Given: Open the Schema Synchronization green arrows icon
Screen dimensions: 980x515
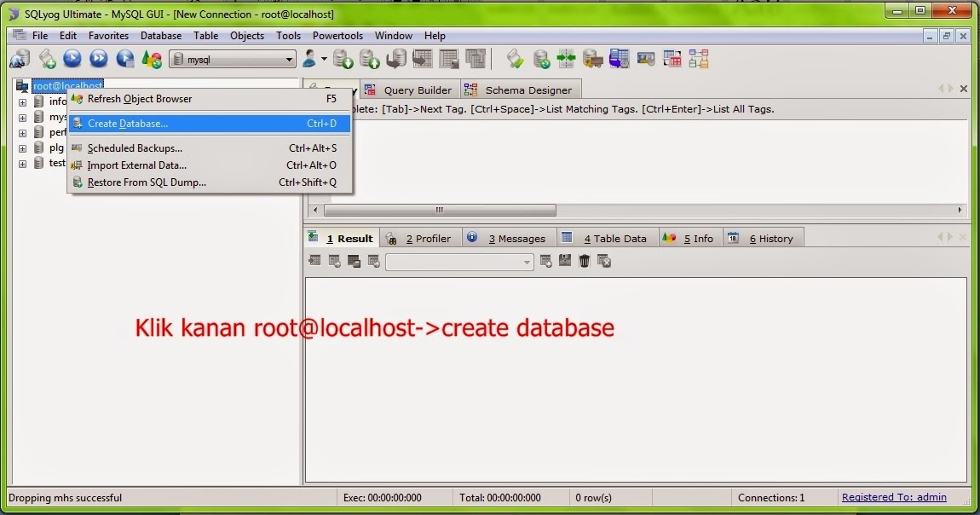Looking at the screenshot, I should point(566,59).
